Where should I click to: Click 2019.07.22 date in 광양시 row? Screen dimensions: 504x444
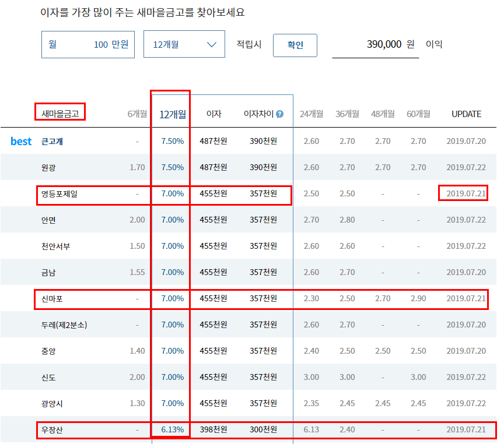pos(466,403)
